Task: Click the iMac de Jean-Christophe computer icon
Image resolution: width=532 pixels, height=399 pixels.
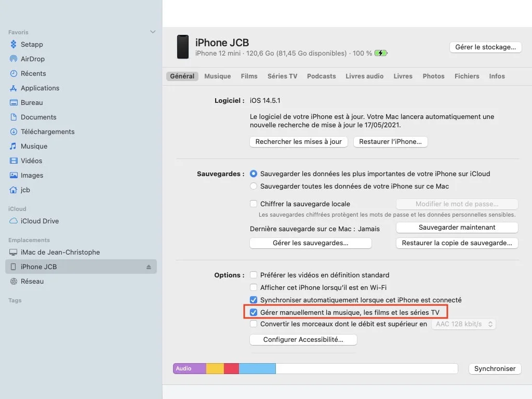Action: click(13, 252)
